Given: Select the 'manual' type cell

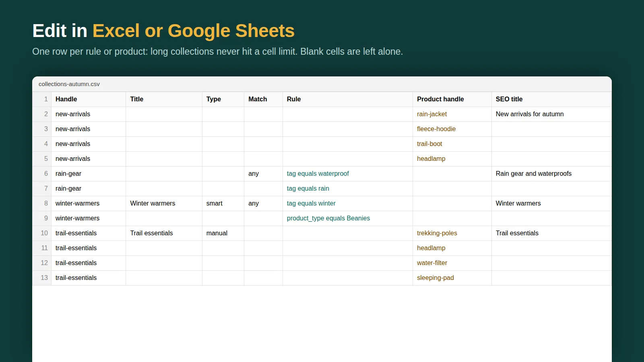Looking at the screenshot, I should 223,233.
